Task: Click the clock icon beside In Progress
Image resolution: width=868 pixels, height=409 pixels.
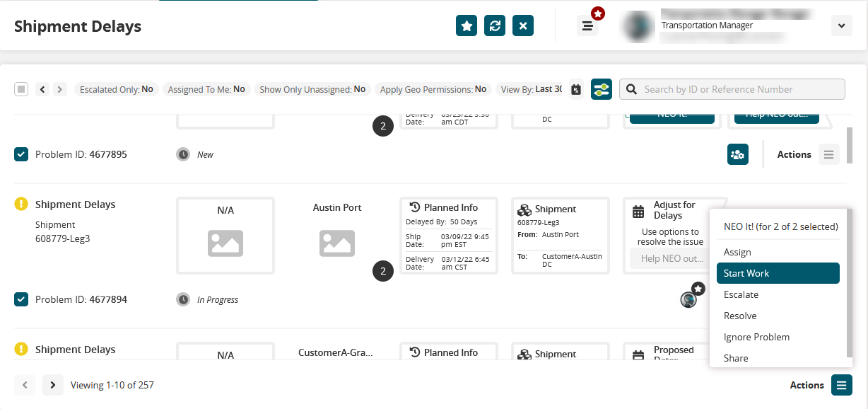Action: (x=183, y=299)
